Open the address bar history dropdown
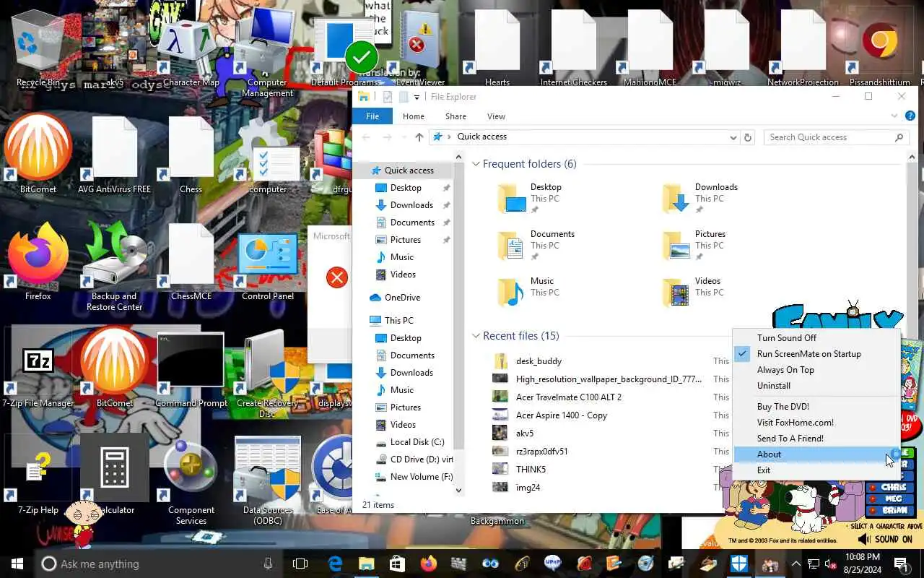Viewport: 924px width, 578px height. click(x=733, y=137)
